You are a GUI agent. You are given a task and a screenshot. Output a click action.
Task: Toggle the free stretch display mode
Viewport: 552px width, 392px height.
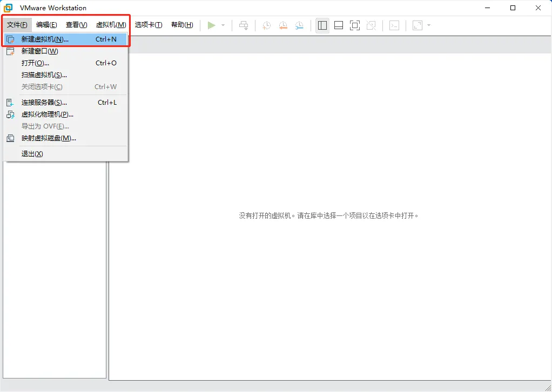tap(419, 25)
